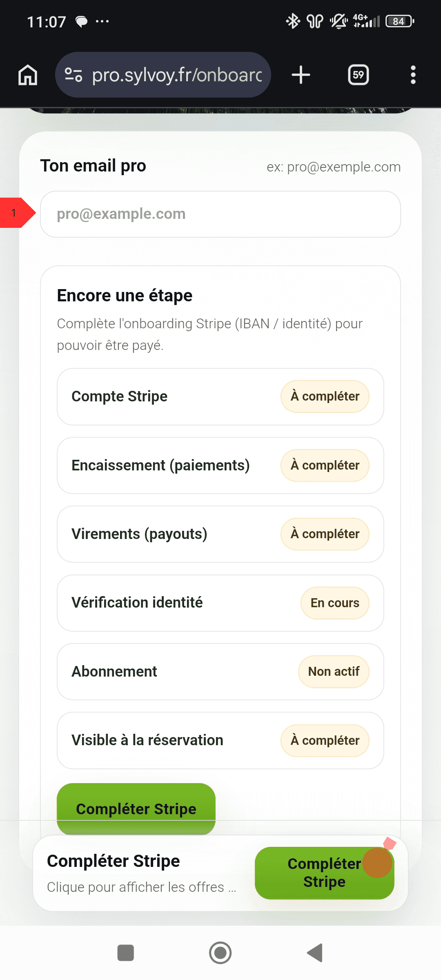Tap the browser home icon

pyautogui.click(x=28, y=75)
